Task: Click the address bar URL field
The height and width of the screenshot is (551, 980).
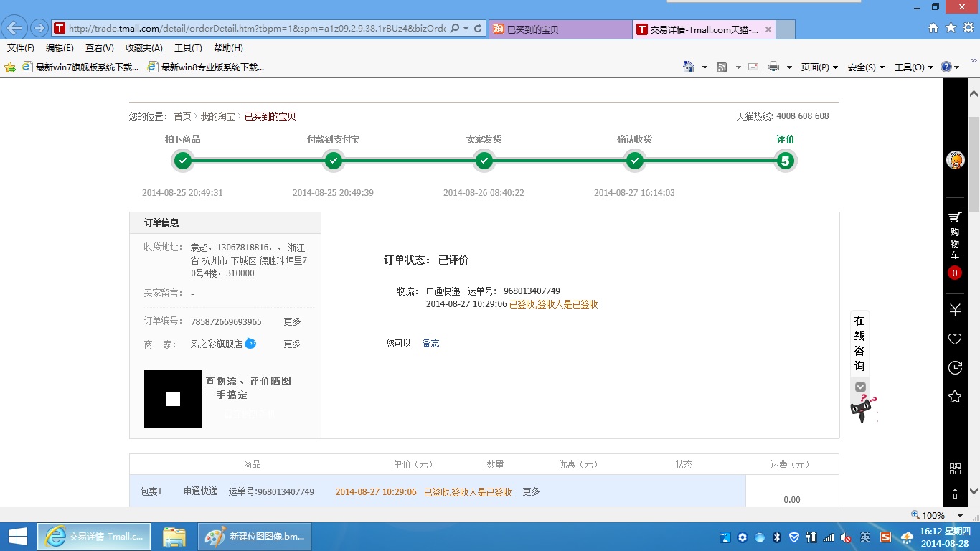Action: point(257,29)
